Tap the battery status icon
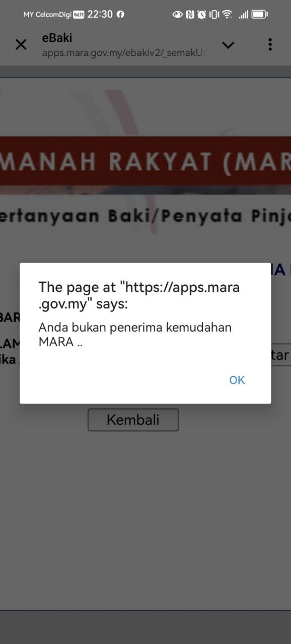291x644 pixels. tap(260, 15)
